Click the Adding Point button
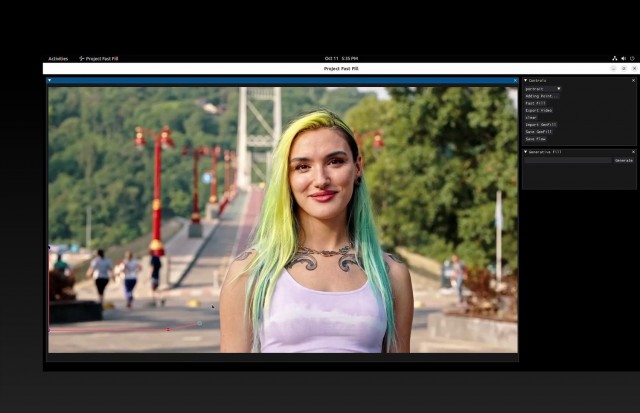The image size is (640, 413). (542, 96)
